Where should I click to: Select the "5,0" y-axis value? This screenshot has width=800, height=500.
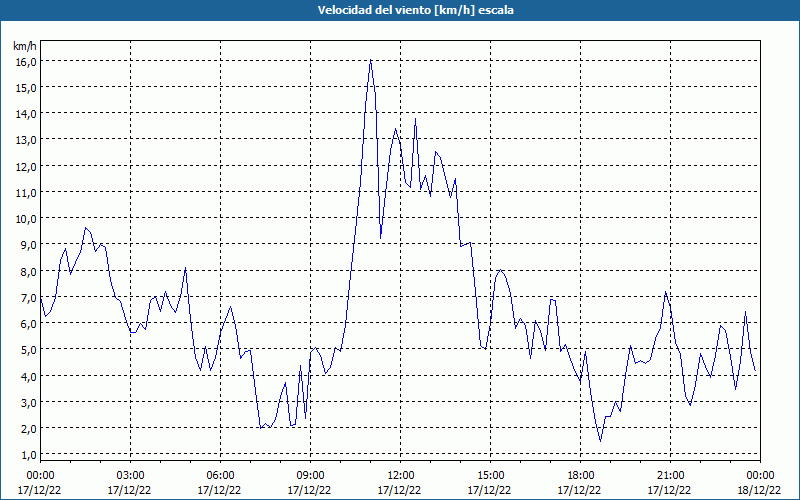tap(28, 349)
